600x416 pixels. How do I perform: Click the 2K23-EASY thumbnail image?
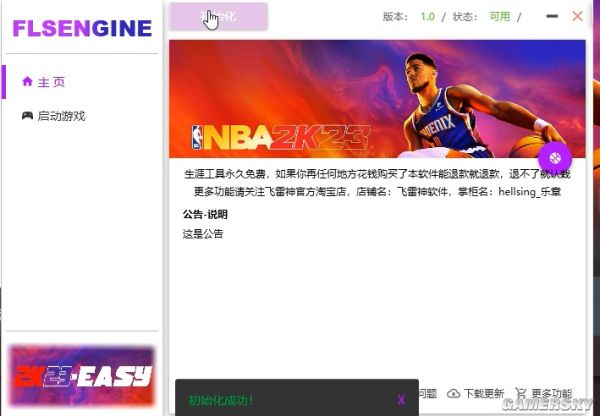click(82, 376)
